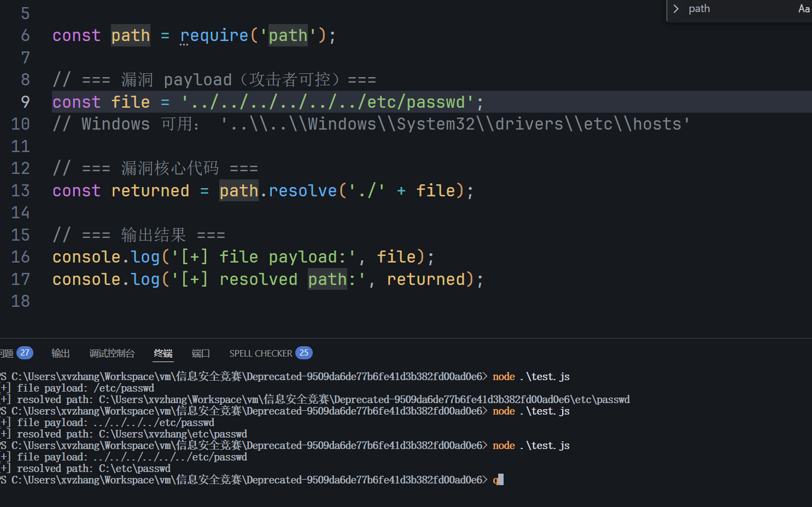Click the 'returned' variable on line 17
812x507 pixels.
426,279
